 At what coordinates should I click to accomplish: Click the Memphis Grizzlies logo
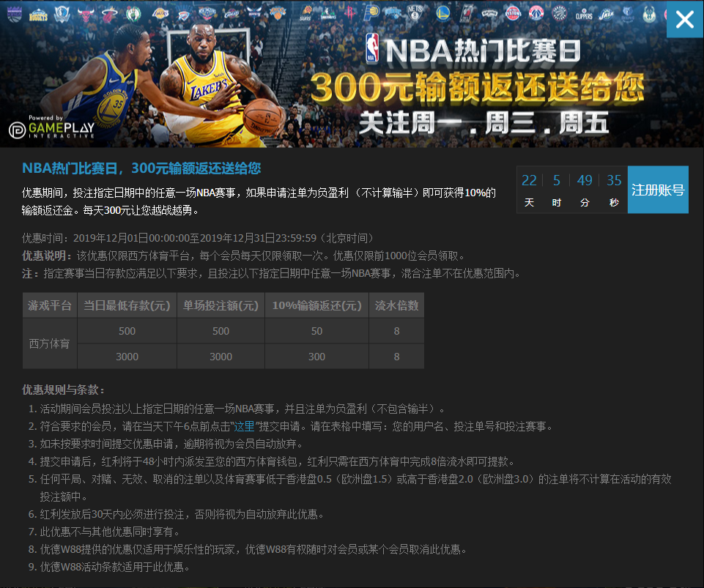click(627, 14)
